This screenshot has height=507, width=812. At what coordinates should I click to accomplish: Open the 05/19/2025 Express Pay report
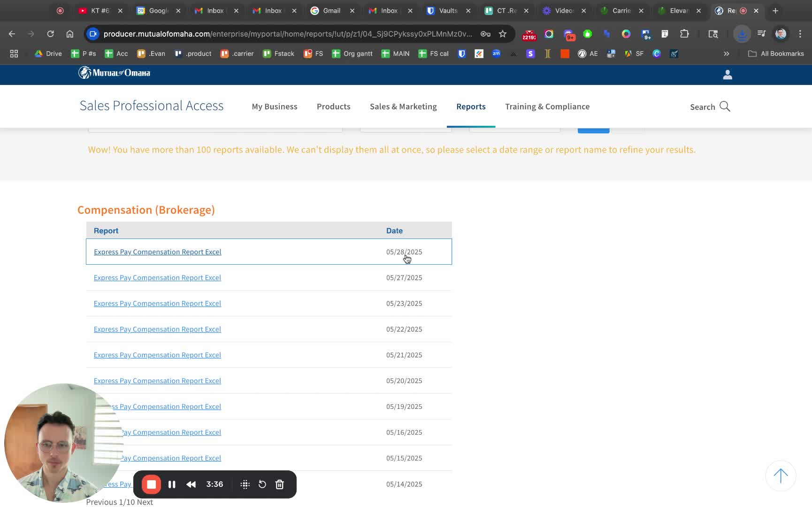(x=166, y=407)
